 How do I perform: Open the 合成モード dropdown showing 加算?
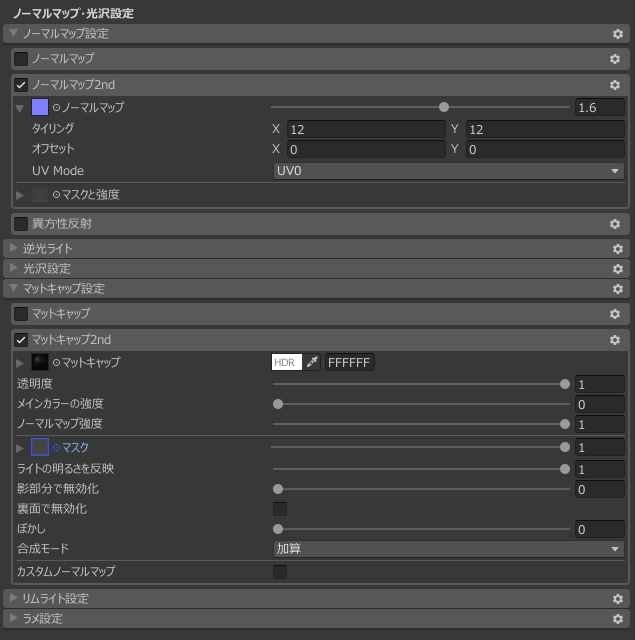[x=448, y=549]
